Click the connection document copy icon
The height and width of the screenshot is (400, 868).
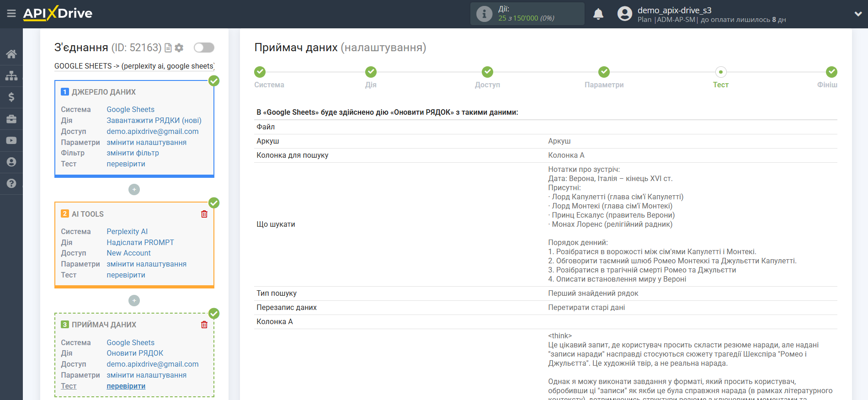click(x=168, y=48)
